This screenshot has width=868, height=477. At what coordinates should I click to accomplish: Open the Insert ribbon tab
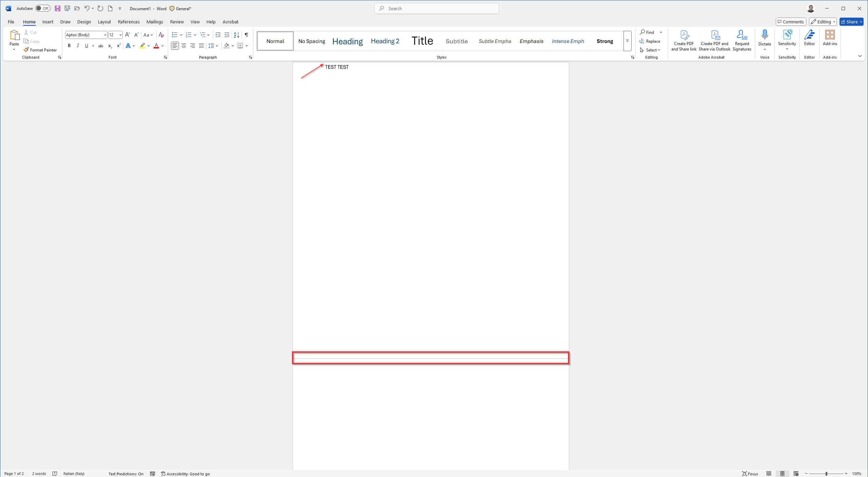(x=47, y=22)
